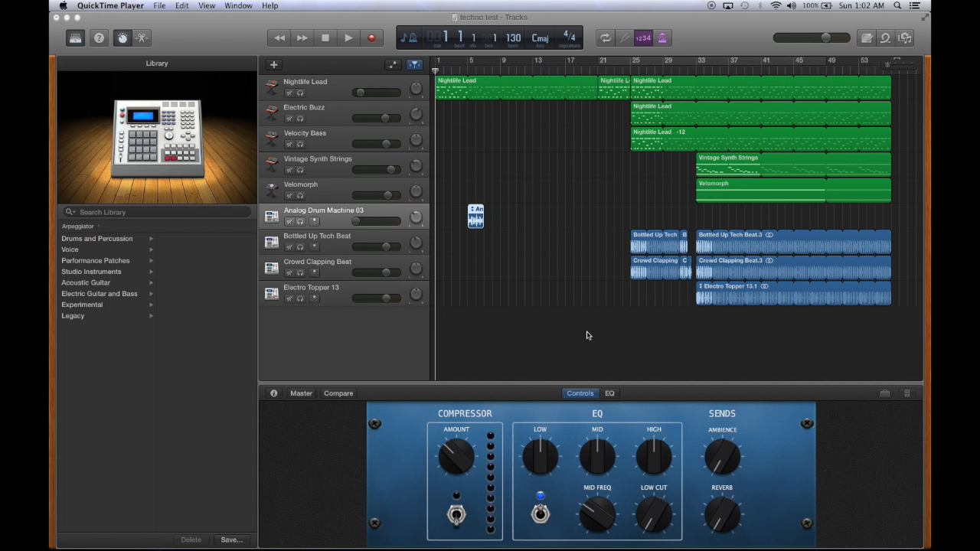Click the Compare button
Screen dimensions: 980x551
(x=338, y=393)
